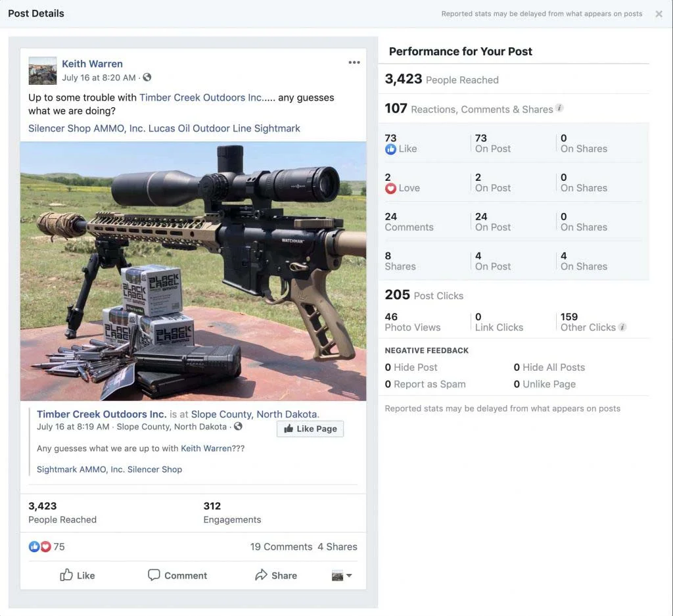Viewport: 673px width, 616px height.
Task: Click the 312 Engagements stat
Action: coord(232,513)
